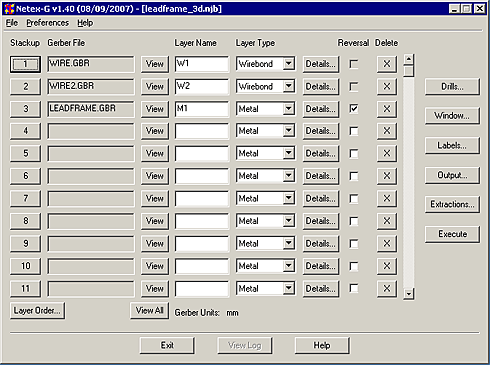Enable Reversal checkbox in row 4
The height and width of the screenshot is (365, 490).
click(354, 131)
